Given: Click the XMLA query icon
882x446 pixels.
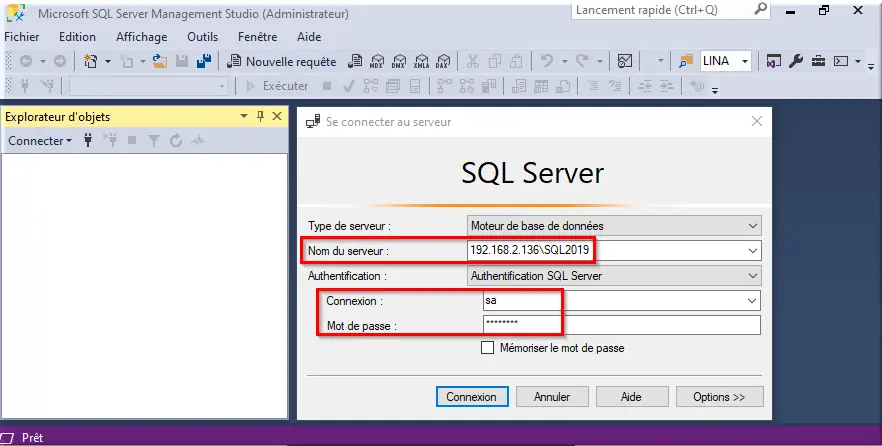Looking at the screenshot, I should [x=421, y=61].
